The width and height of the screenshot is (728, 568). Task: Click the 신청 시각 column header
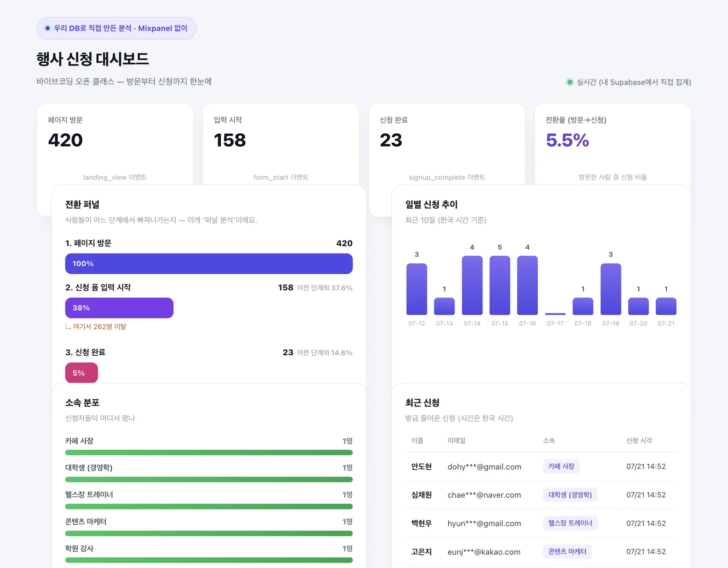click(639, 441)
